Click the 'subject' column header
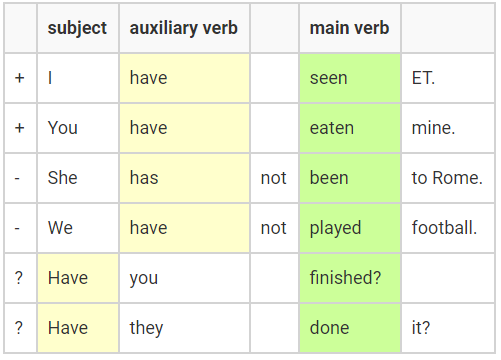Image resolution: width=501 pixels, height=360 pixels. pos(78,28)
